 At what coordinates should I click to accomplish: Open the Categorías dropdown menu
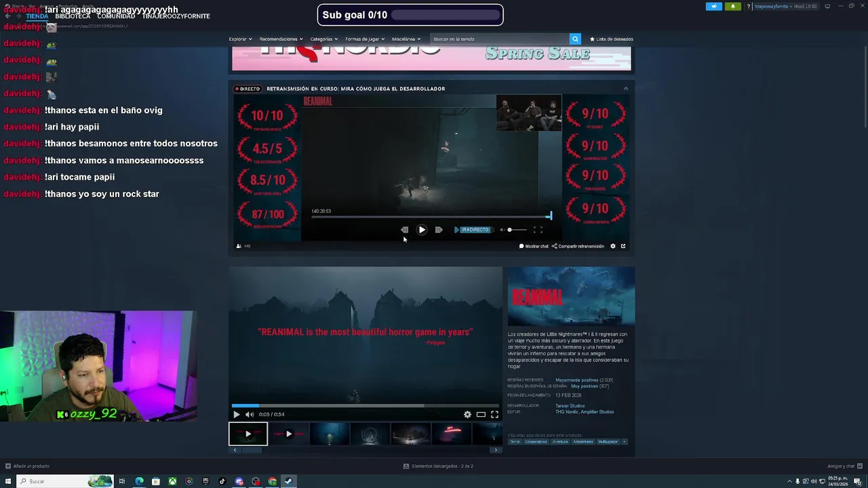(324, 39)
